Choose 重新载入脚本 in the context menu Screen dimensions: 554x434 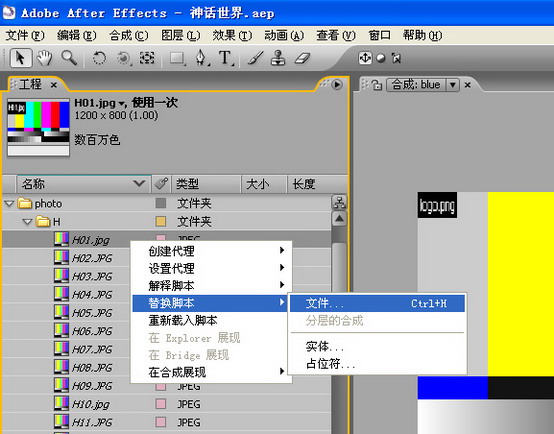(211, 320)
